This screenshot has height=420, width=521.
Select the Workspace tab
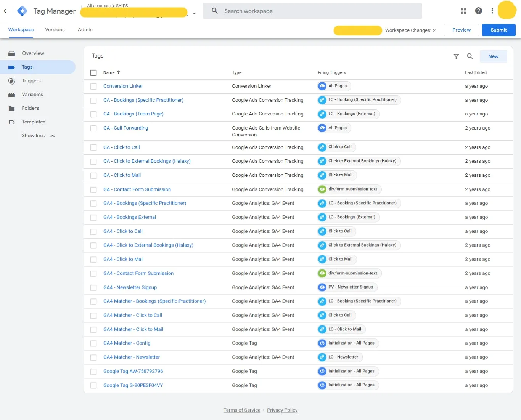click(x=21, y=30)
